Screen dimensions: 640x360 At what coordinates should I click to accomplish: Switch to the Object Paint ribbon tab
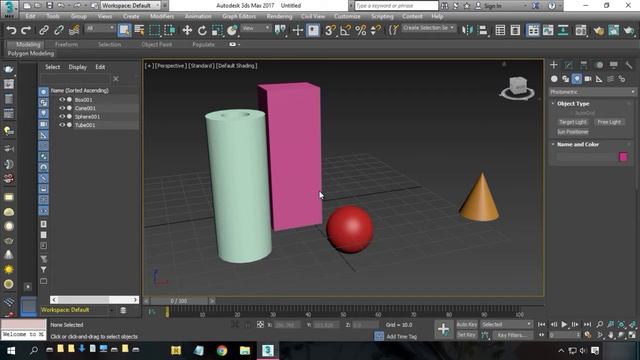(x=157, y=44)
